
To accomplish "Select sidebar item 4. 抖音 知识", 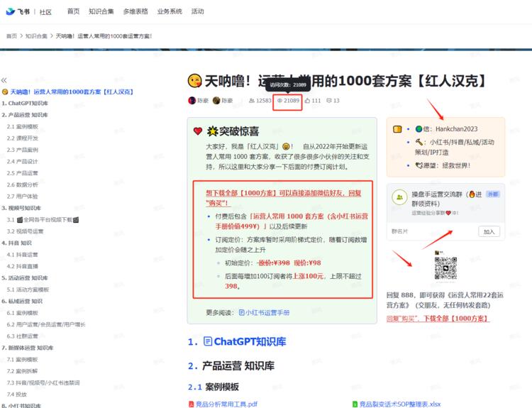I will click(x=16, y=243).
